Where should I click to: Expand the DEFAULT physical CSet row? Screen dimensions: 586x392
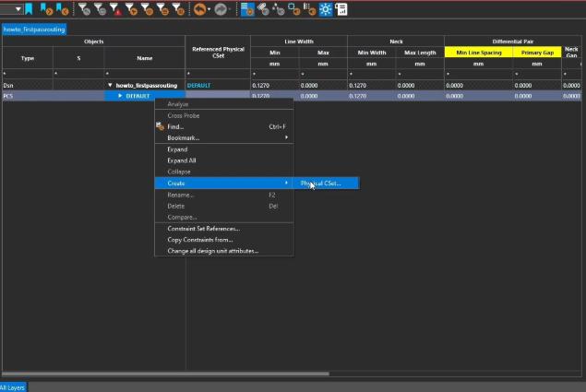click(x=120, y=96)
